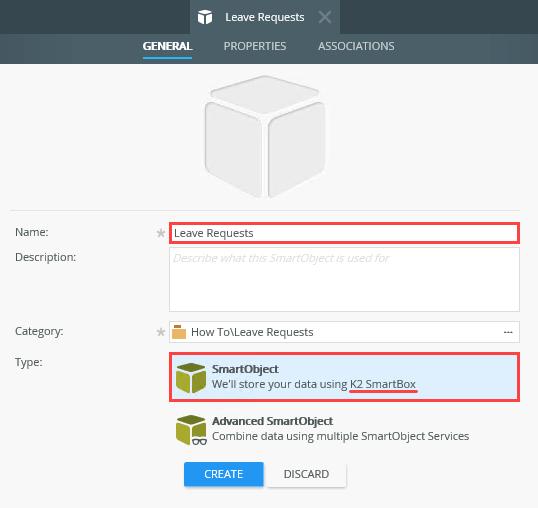Click the 'Type:' label
This screenshot has width=538, height=508.
[x=28, y=362]
